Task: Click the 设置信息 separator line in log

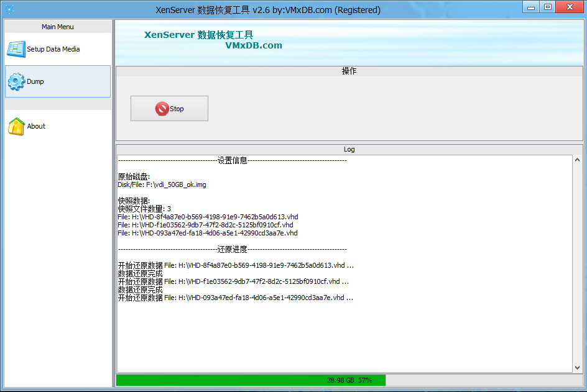Action: (x=233, y=160)
